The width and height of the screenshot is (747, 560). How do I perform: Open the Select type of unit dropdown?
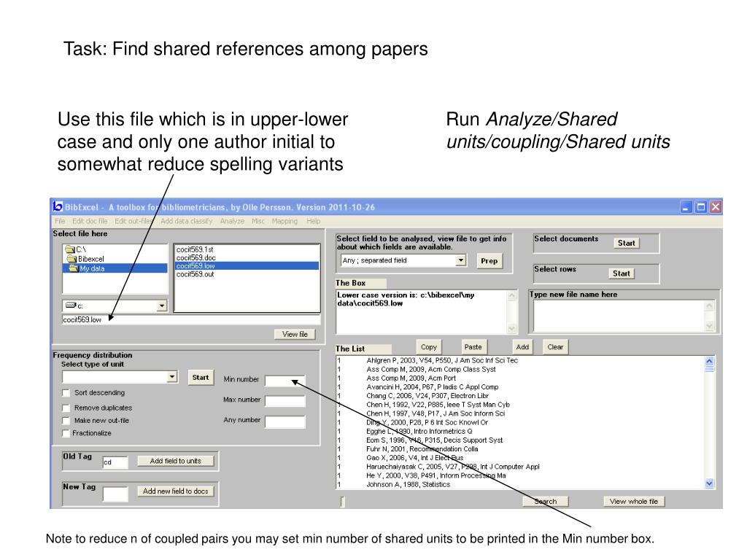click(x=171, y=376)
